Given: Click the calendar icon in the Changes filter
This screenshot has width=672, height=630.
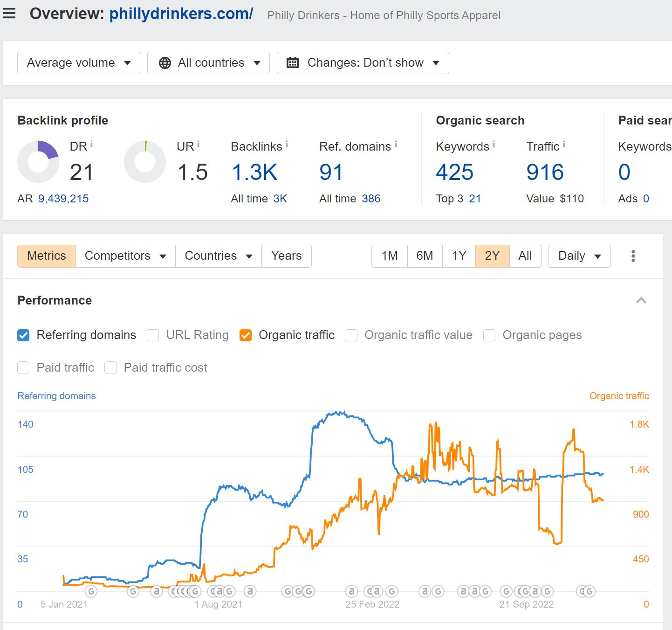Looking at the screenshot, I should click(293, 62).
